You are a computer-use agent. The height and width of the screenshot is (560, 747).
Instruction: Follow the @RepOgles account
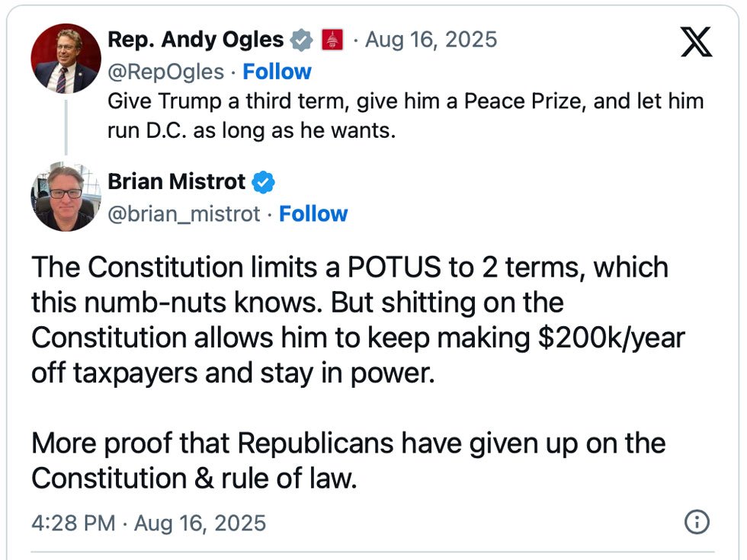(x=277, y=72)
